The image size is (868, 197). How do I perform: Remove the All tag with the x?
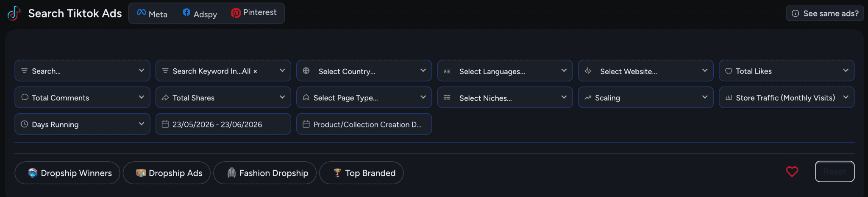pos(255,72)
